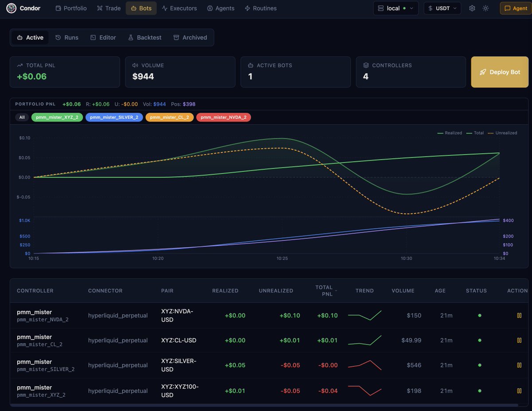The image size is (532, 411).
Task: Click the Pair column header
Action: (x=168, y=291)
